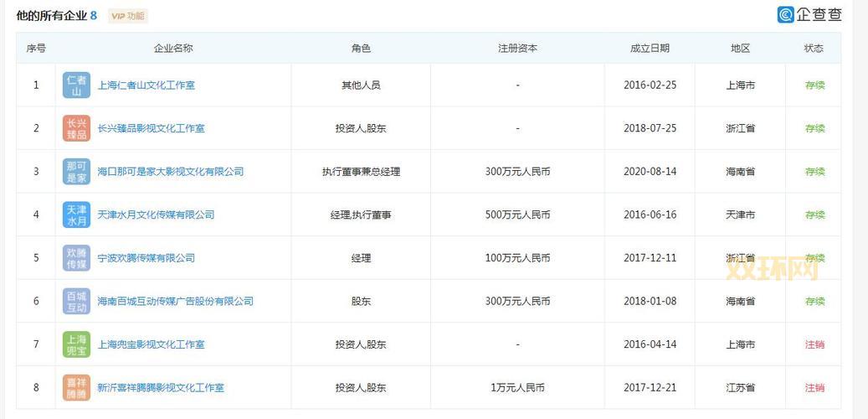This screenshot has width=868, height=419.
Task: Select the date 2016-04-14
Action: pyautogui.click(x=650, y=344)
